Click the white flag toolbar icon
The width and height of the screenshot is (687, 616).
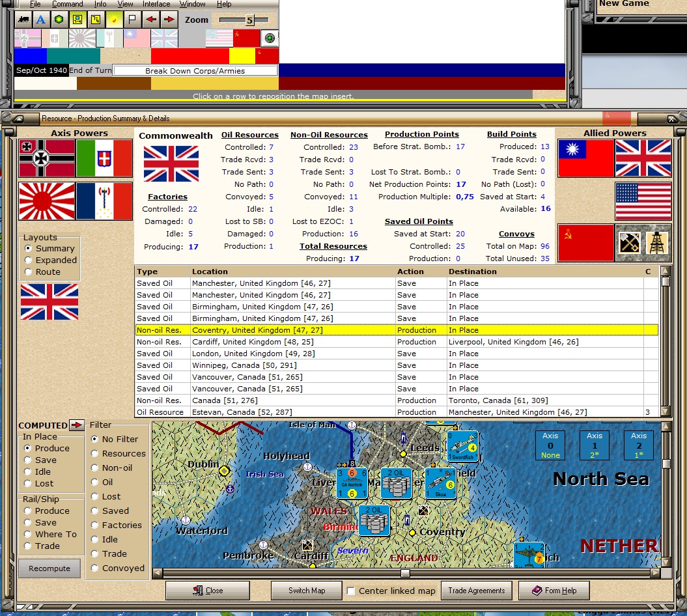(x=132, y=20)
